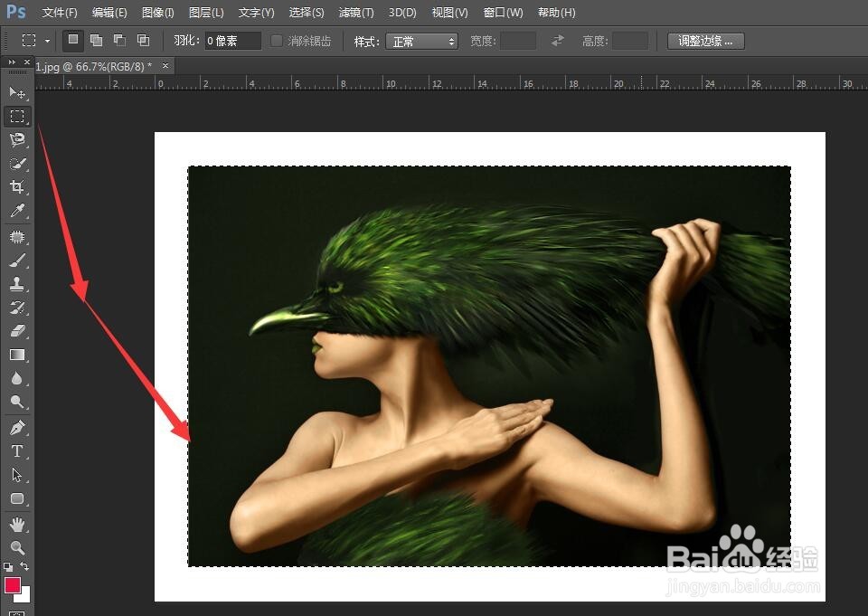Screen dimensions: 868x616
Task: Expand the toolbox panel double-arrow
Action: 12,62
